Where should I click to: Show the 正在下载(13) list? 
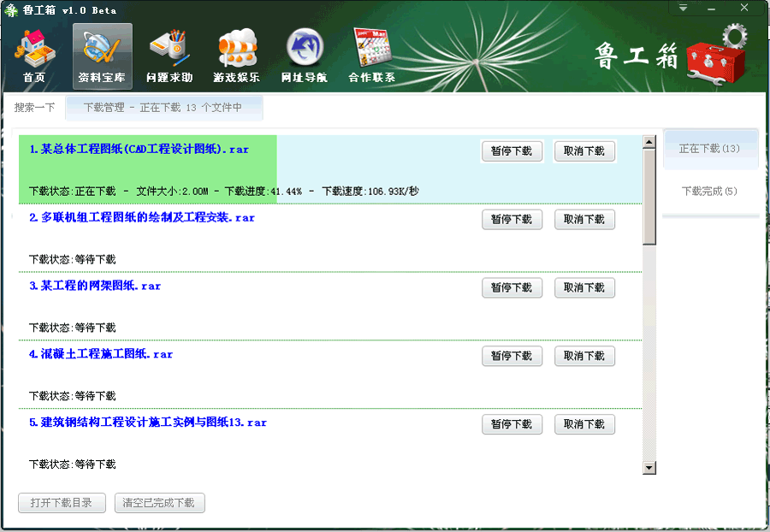click(x=709, y=149)
